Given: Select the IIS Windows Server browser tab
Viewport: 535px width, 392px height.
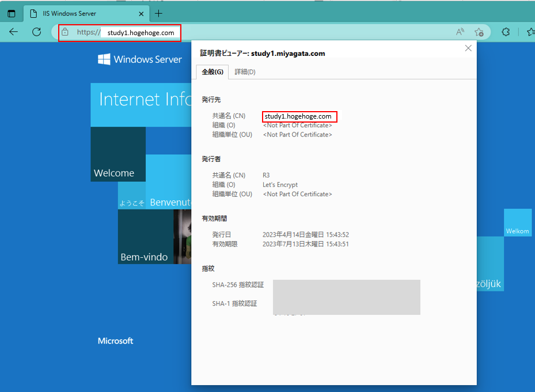Looking at the screenshot, I should click(86, 14).
